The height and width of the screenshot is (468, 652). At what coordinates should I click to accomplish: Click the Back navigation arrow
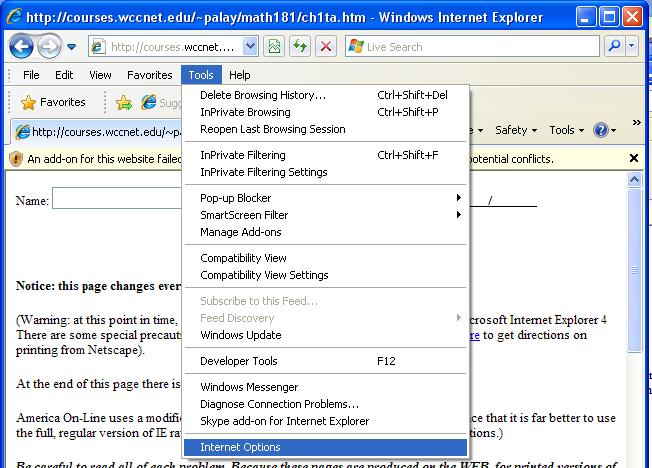click(x=22, y=46)
